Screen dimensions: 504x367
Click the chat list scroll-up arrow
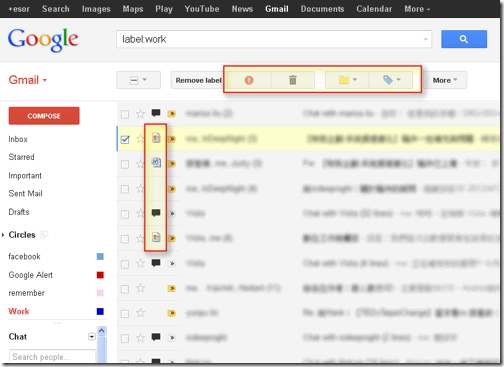click(102, 331)
